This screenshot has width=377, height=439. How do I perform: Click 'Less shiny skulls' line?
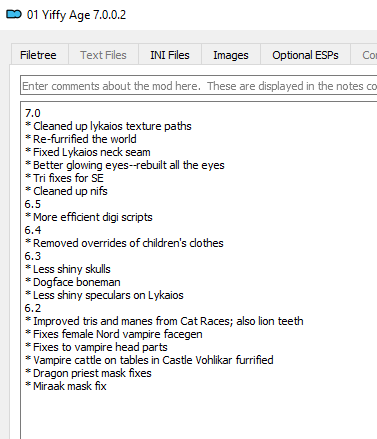coord(68,269)
